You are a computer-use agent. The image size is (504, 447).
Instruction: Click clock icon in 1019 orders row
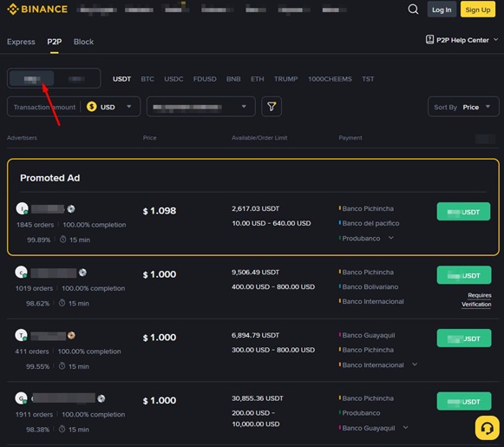click(x=62, y=303)
